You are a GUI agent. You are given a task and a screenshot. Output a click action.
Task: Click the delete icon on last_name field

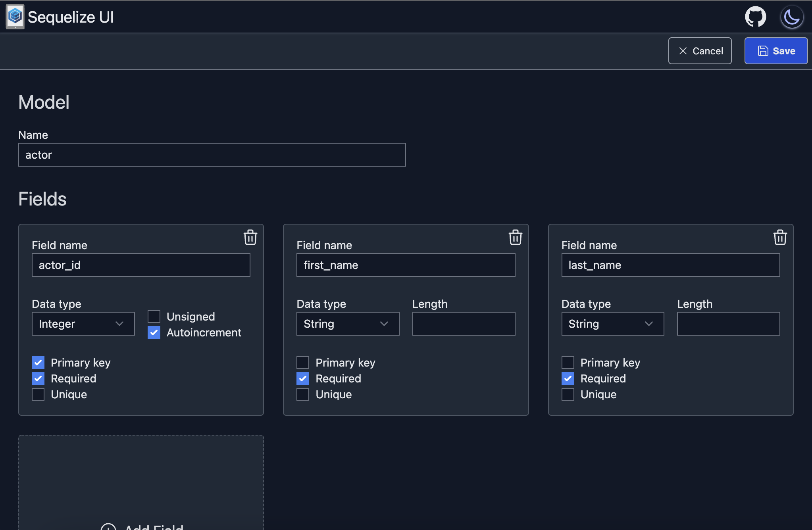780,236
